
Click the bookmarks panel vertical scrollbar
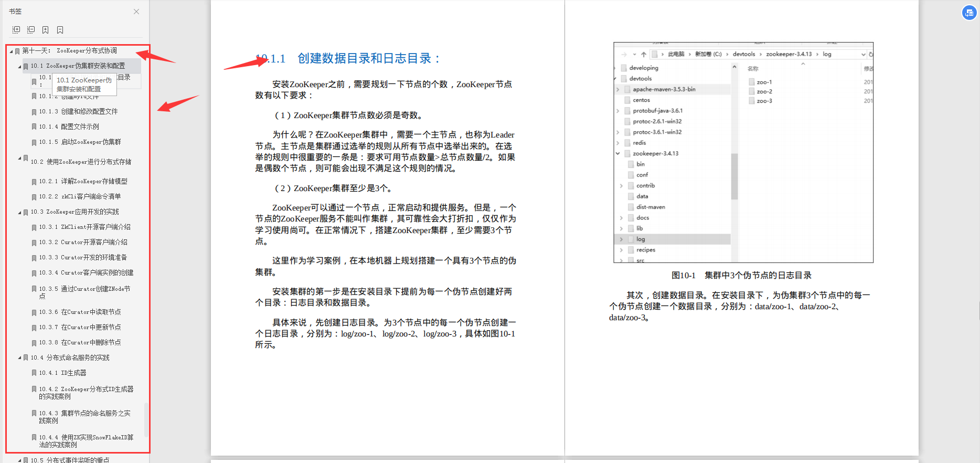pos(146,420)
